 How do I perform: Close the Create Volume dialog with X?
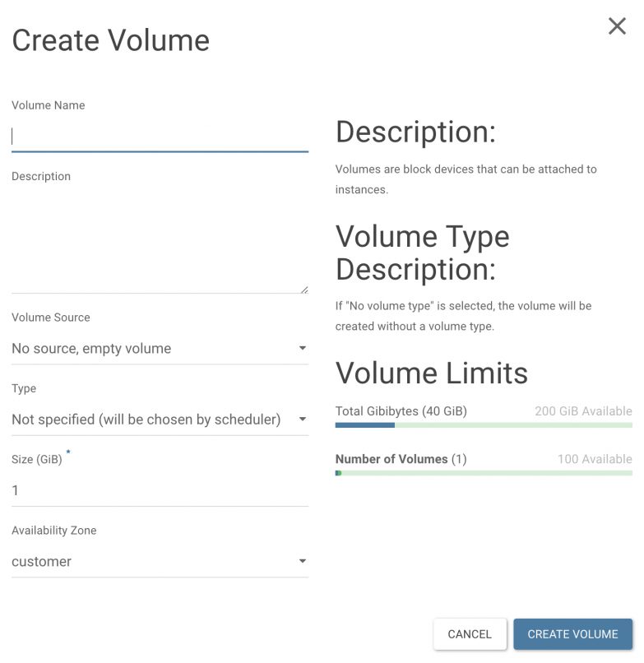pyautogui.click(x=617, y=26)
